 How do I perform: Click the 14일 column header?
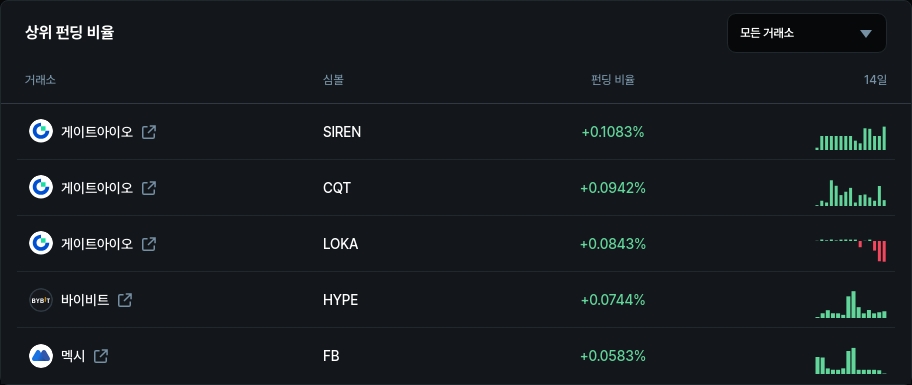tap(875, 80)
